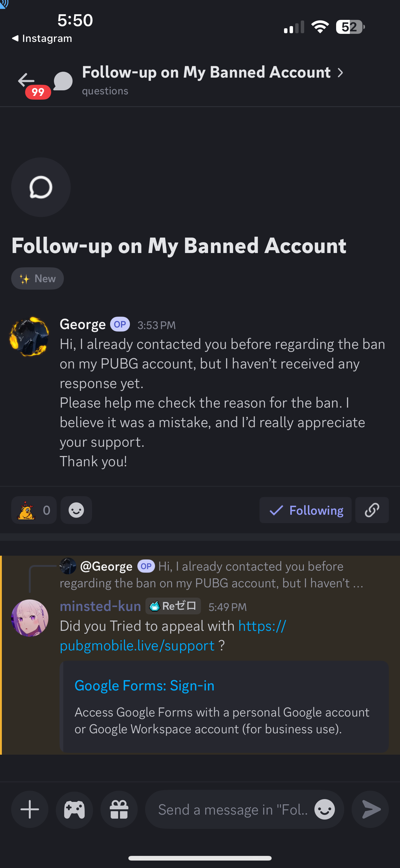Return to Instagram via status bar
The image size is (400, 868).
(42, 38)
